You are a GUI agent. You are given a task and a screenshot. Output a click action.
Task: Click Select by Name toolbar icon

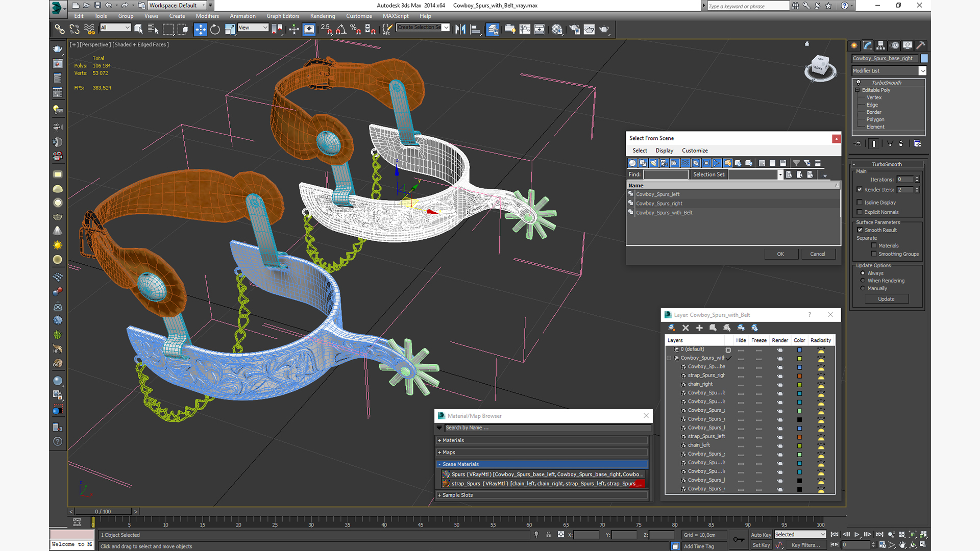pyautogui.click(x=153, y=30)
